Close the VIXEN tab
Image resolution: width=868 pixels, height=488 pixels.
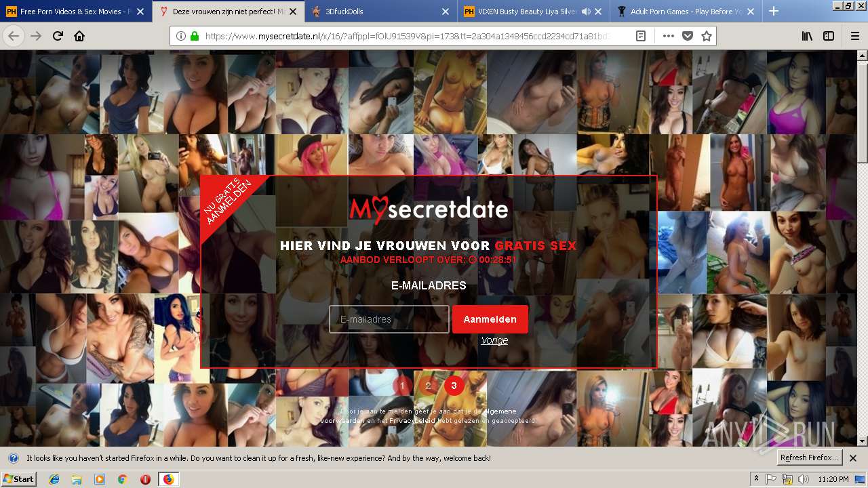[x=599, y=12]
